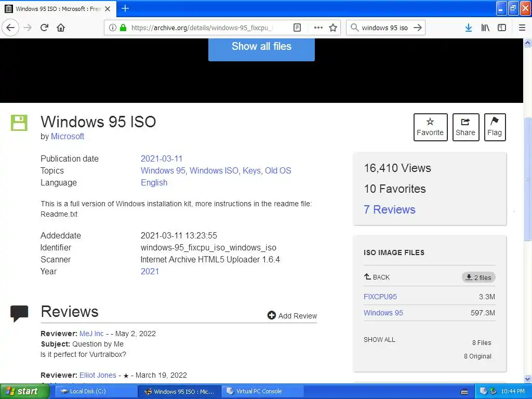
Task: Open the Keys topic link
Action: pos(251,170)
